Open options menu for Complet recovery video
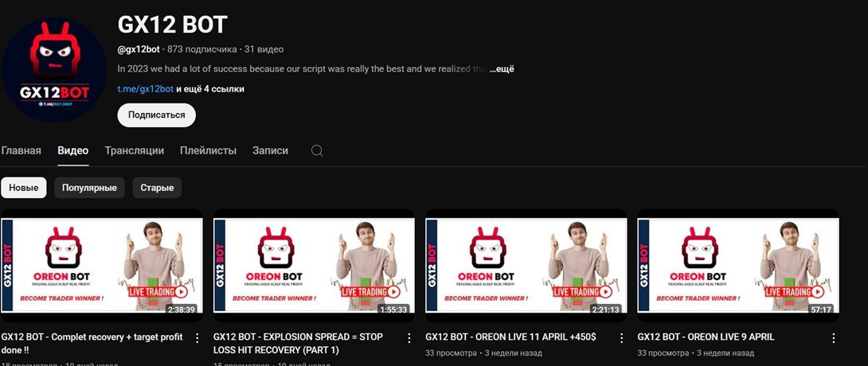The width and height of the screenshot is (868, 366). pos(197,338)
